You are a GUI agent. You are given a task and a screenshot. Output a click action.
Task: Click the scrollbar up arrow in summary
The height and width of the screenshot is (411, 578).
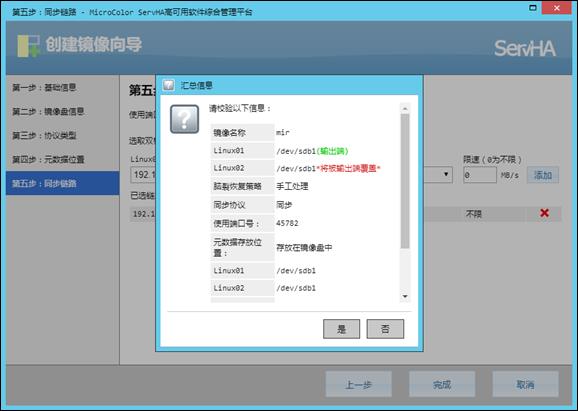point(405,109)
